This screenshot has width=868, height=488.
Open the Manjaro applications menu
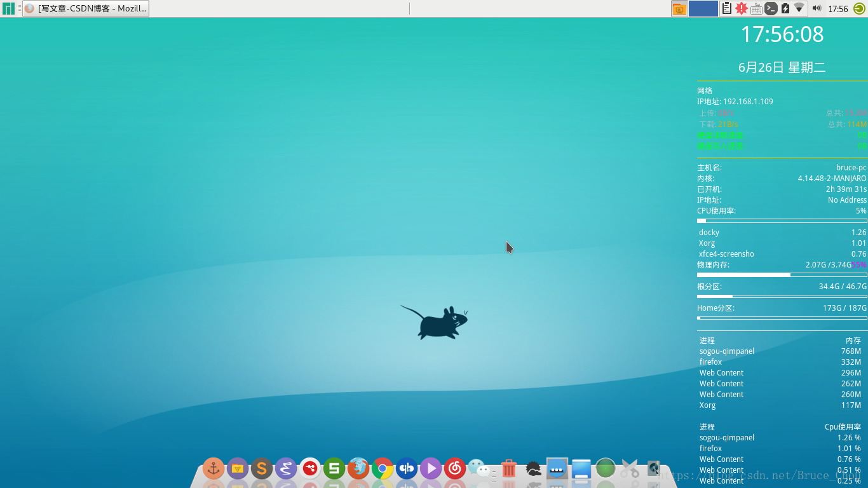coord(8,8)
